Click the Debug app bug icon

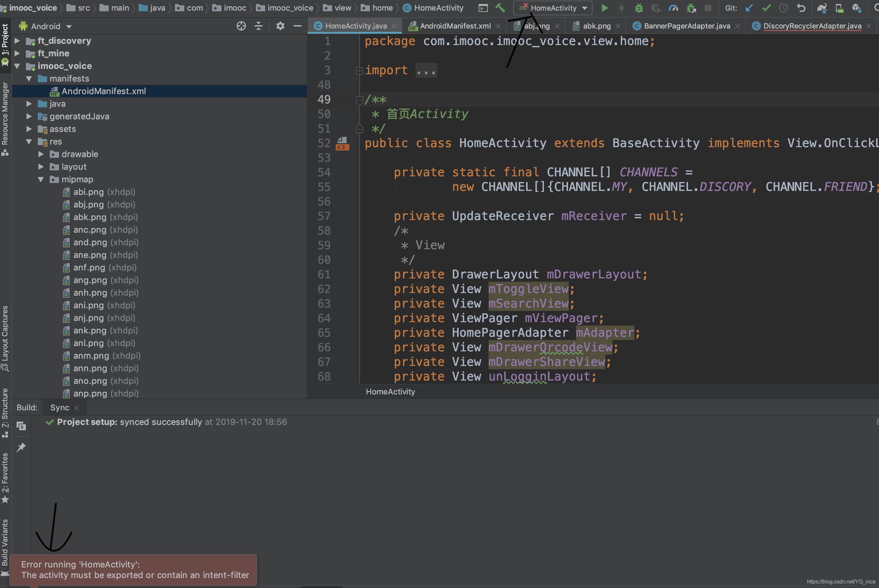click(x=639, y=8)
